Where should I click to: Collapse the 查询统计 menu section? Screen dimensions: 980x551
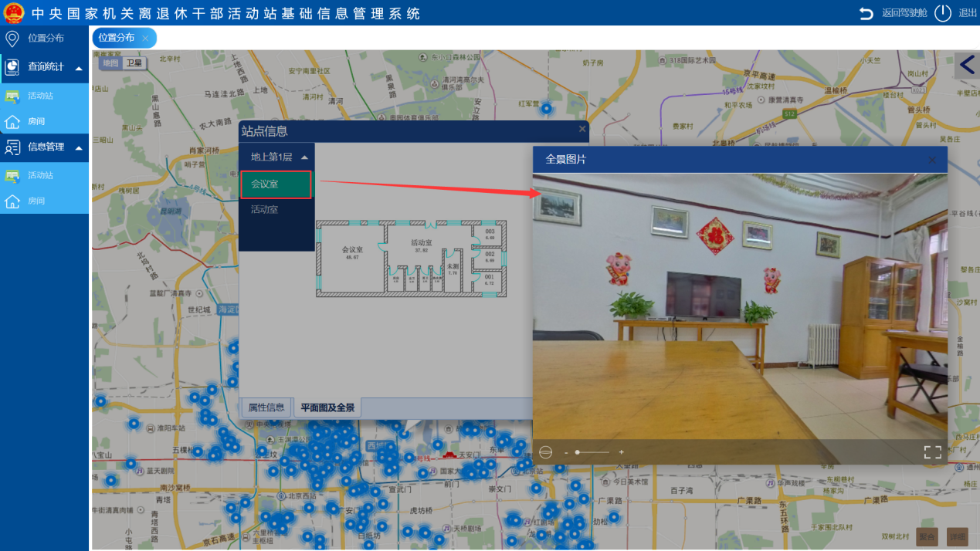pos(79,68)
